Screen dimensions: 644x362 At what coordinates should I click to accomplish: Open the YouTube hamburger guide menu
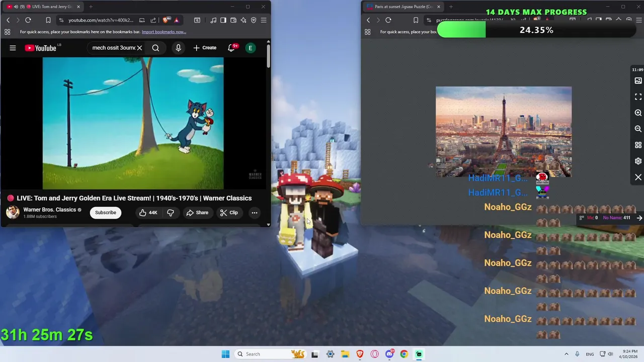13,48
